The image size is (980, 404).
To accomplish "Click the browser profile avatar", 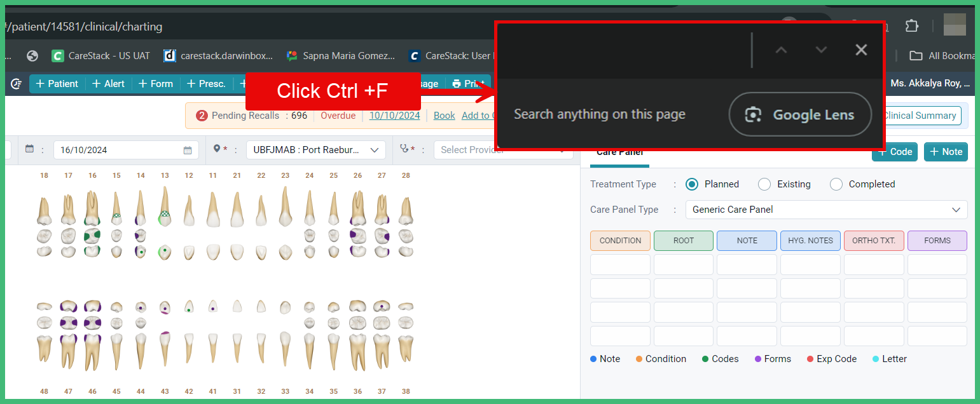I will 955,25.
